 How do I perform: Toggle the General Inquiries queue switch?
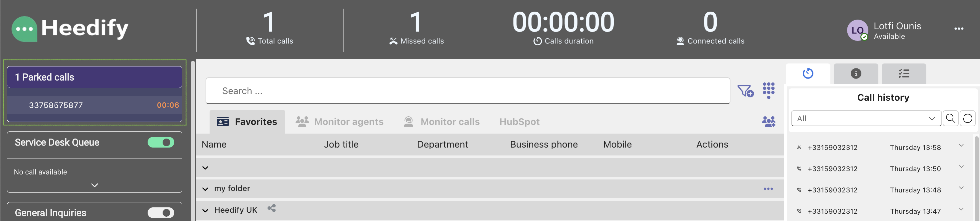(x=161, y=213)
